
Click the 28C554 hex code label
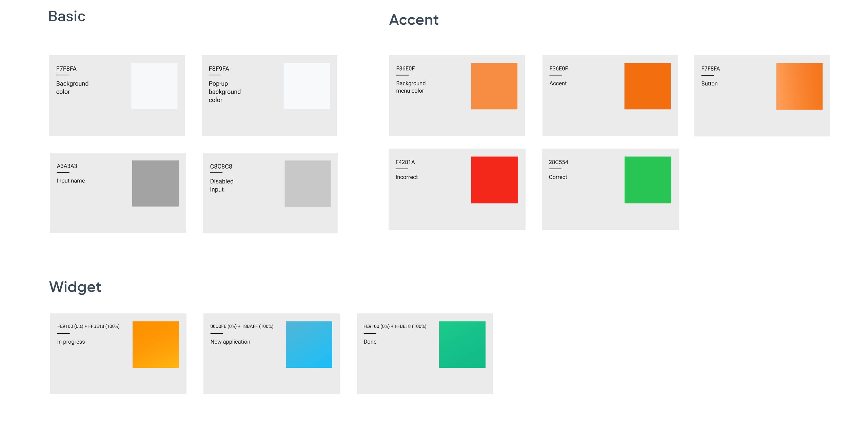point(558,162)
